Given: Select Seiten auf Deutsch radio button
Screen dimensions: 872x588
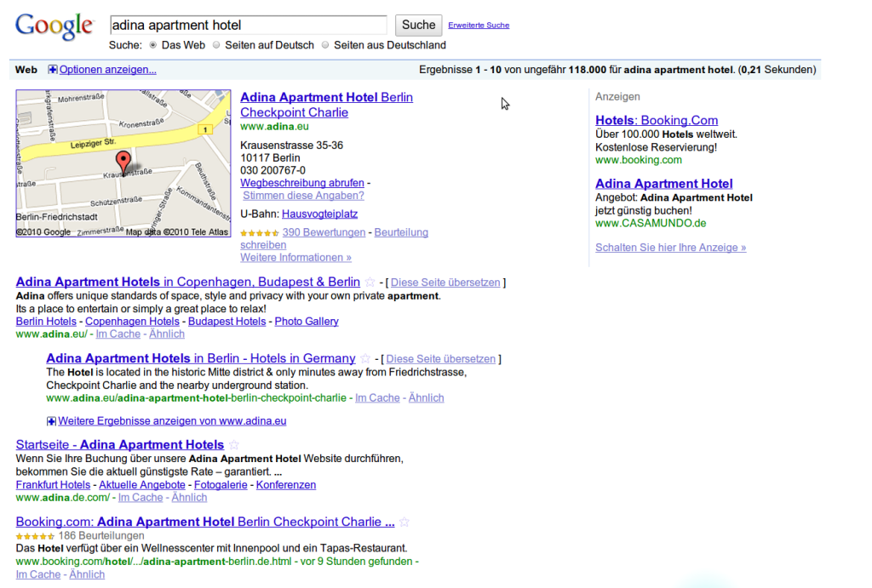Looking at the screenshot, I should [216, 45].
